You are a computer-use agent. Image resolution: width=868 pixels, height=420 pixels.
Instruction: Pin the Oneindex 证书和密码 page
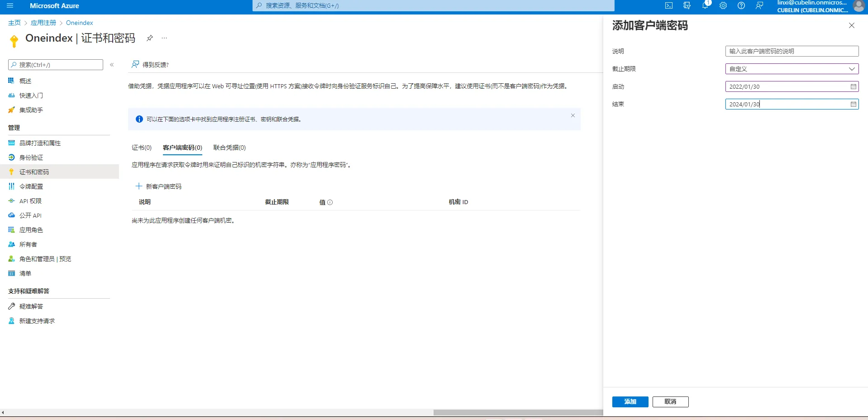149,38
